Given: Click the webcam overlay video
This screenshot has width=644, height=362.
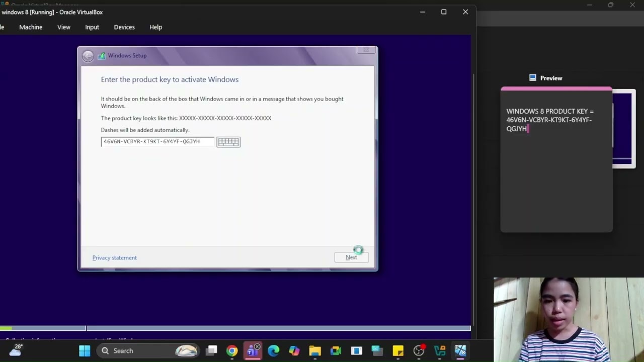Looking at the screenshot, I should [569, 320].
